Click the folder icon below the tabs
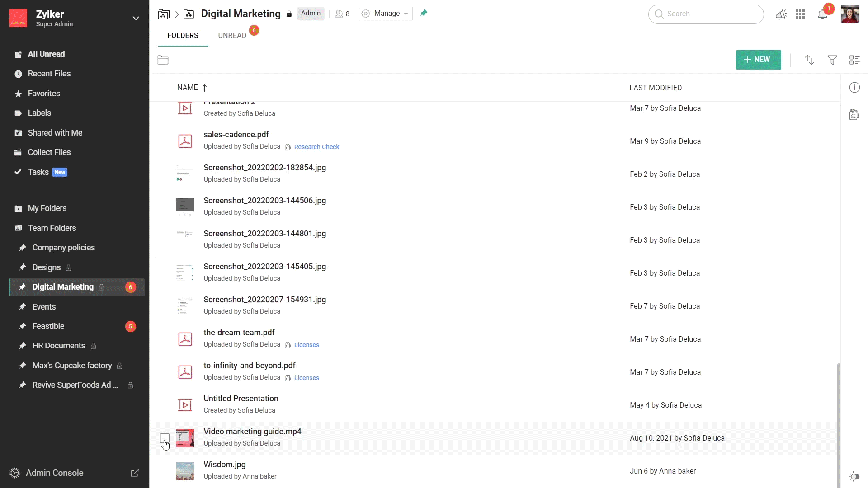The image size is (868, 488). click(163, 60)
